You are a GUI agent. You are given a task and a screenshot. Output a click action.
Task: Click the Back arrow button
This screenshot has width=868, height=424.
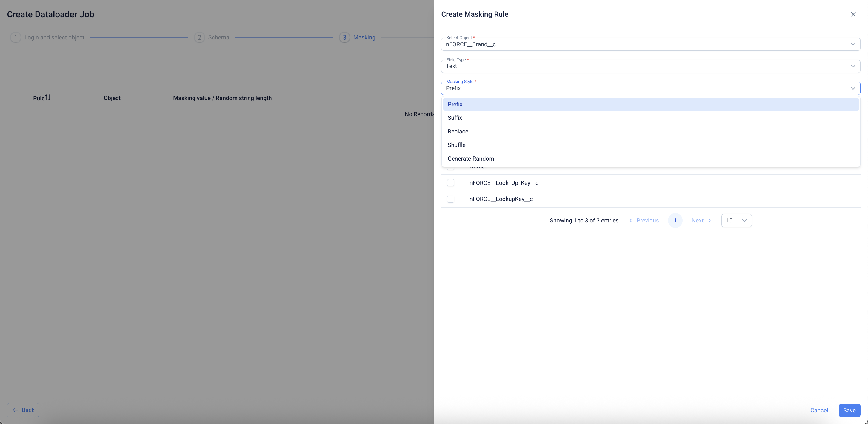(23, 410)
